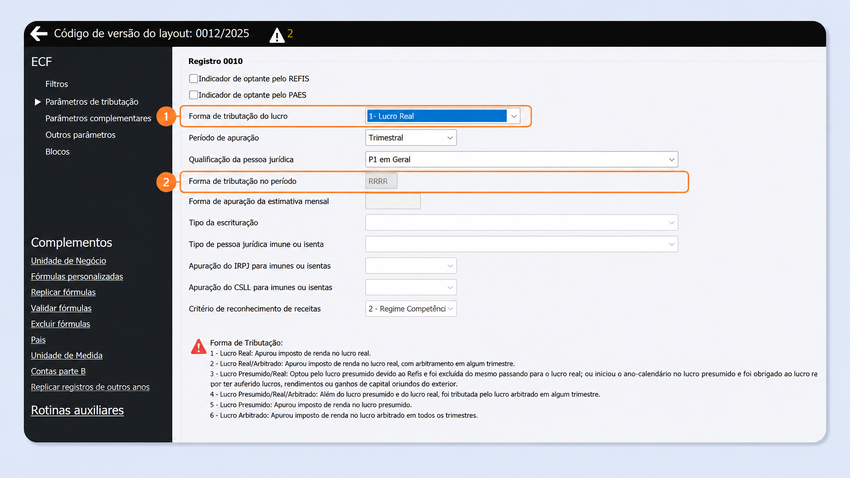Click the Complementos heading
The image size is (850, 478).
(72, 242)
